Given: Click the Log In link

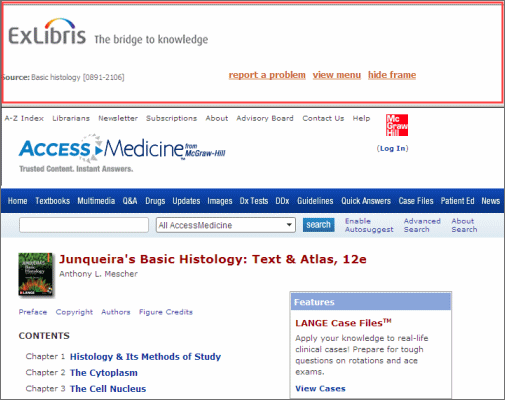Looking at the screenshot, I should tap(392, 148).
